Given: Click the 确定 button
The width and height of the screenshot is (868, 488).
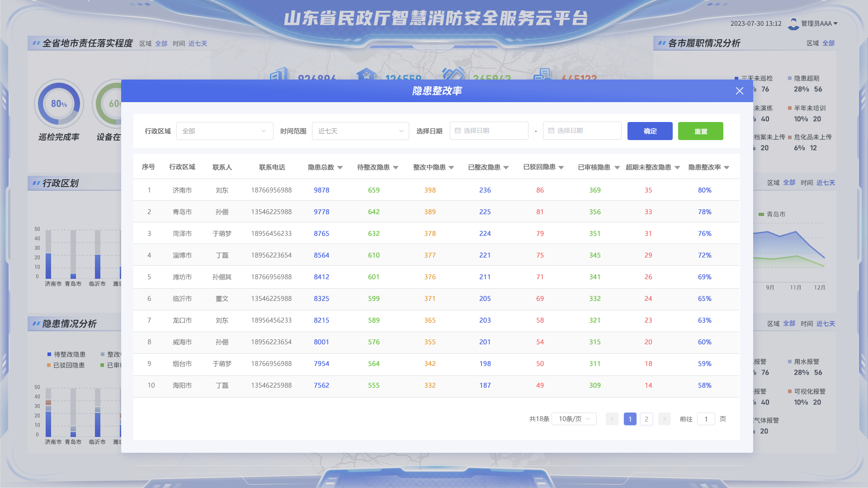Looking at the screenshot, I should tap(650, 131).
